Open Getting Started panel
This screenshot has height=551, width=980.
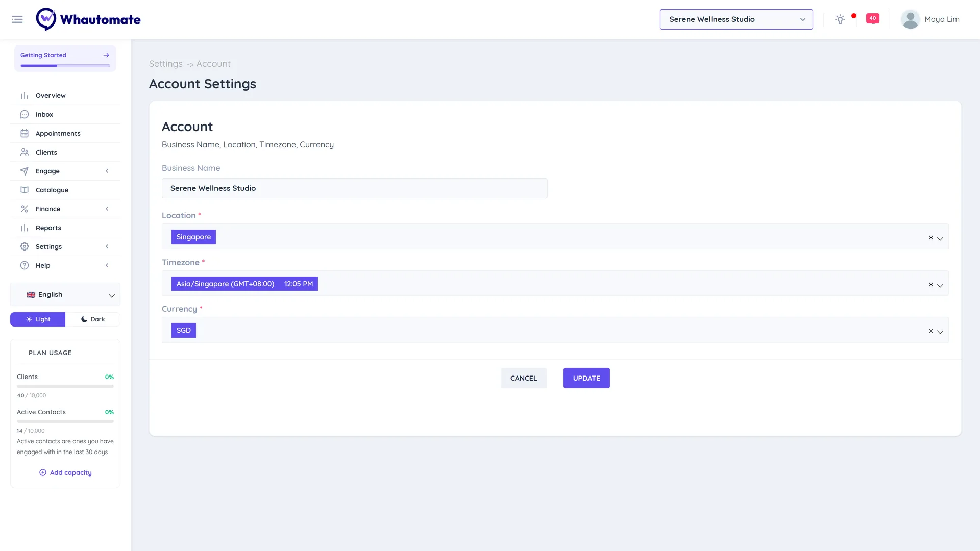click(x=65, y=58)
